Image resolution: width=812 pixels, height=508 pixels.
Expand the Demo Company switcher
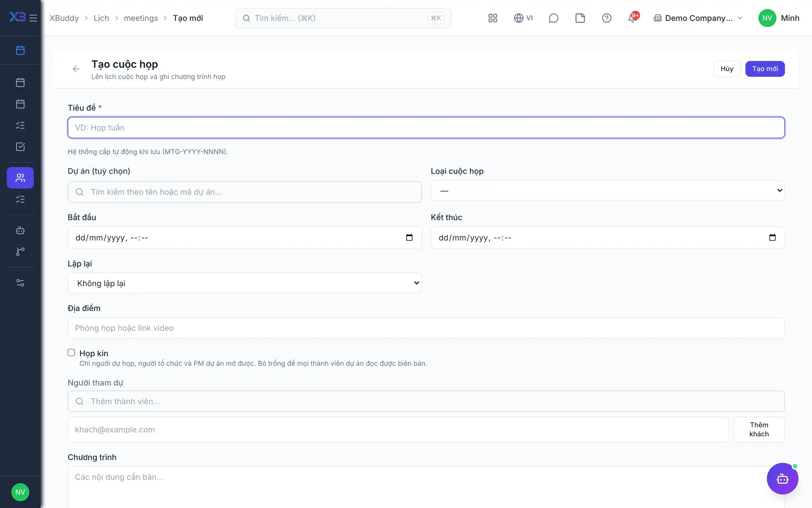(698, 18)
